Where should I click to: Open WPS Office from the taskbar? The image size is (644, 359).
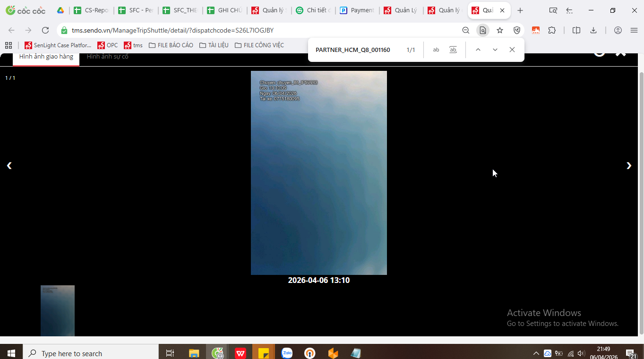point(240,353)
